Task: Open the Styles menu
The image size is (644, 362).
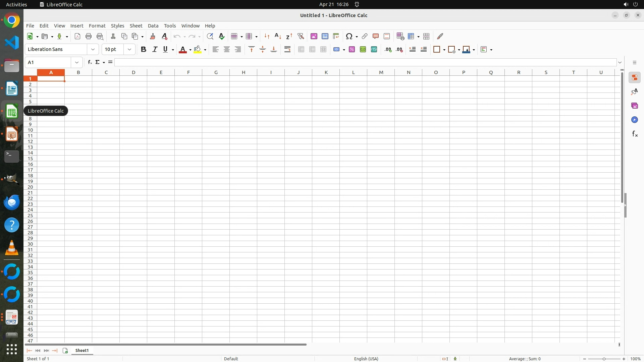Action: click(117, 26)
